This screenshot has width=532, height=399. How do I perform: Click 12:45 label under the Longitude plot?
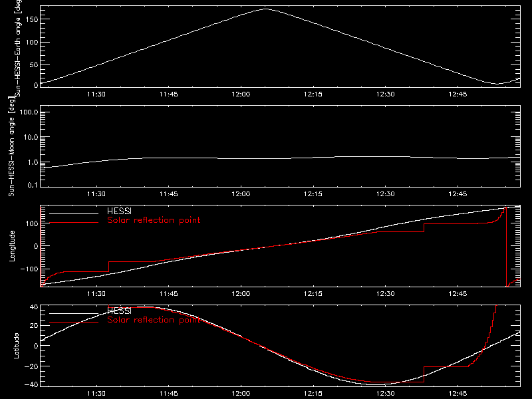458,294
